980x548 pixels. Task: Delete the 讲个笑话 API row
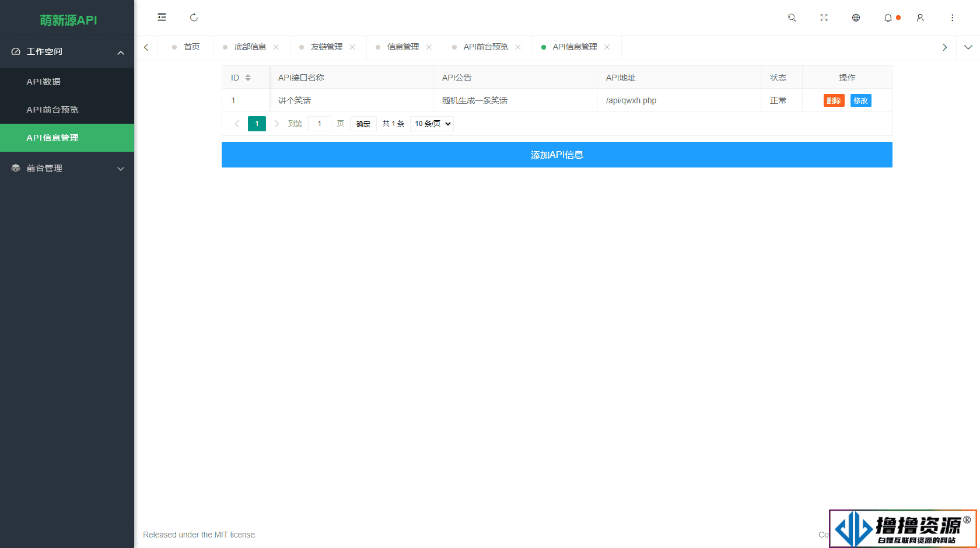[834, 100]
